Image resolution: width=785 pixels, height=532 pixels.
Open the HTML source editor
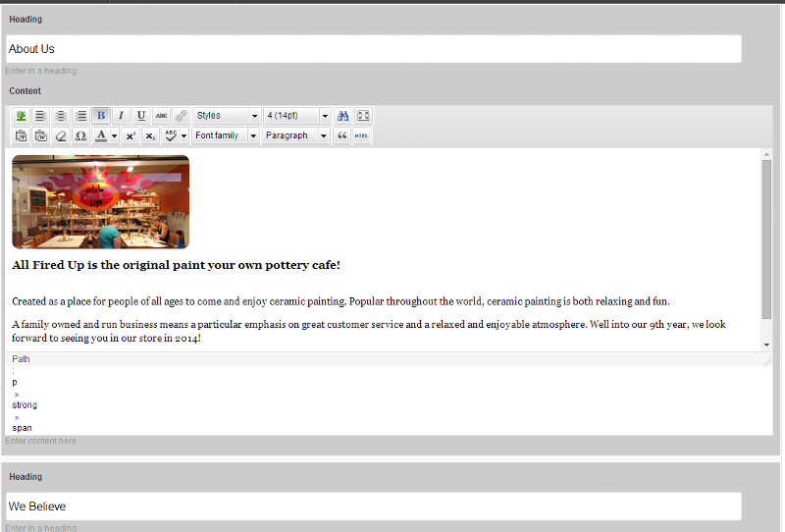tap(361, 135)
